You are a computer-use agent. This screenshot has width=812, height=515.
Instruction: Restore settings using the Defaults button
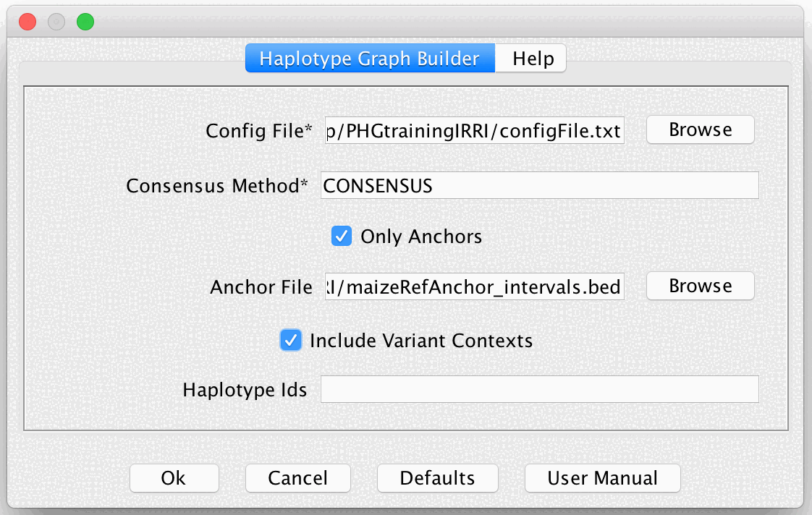pos(437,477)
